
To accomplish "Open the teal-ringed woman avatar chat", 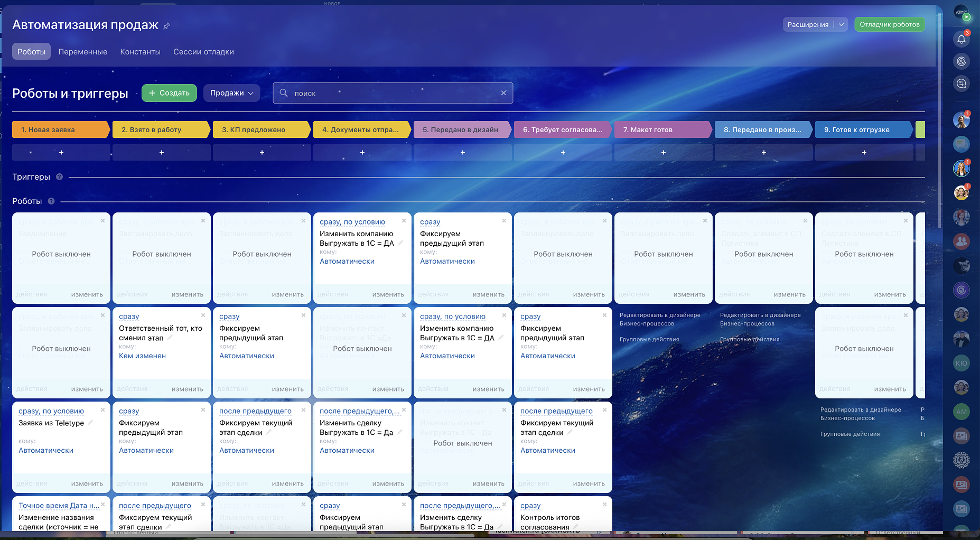I will coord(962,169).
